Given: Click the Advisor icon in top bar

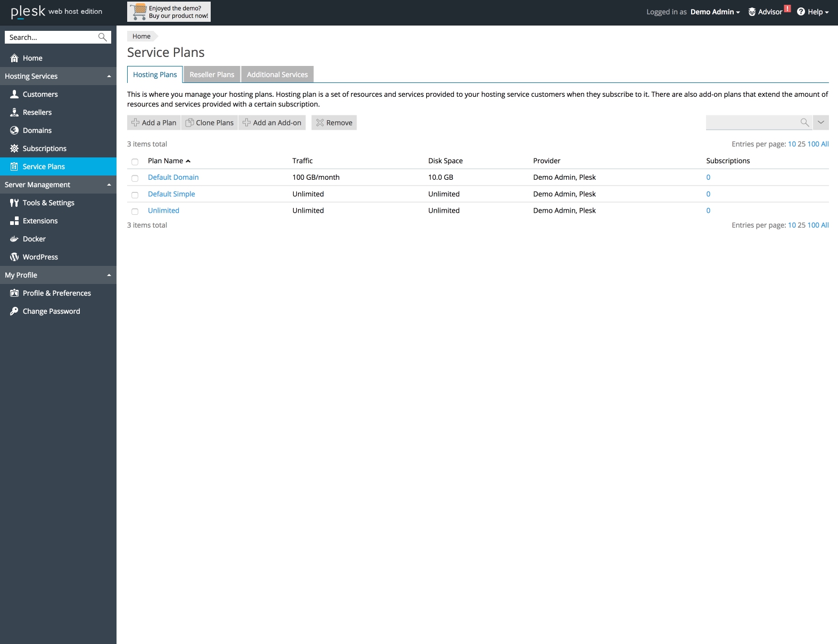Looking at the screenshot, I should click(x=752, y=12).
